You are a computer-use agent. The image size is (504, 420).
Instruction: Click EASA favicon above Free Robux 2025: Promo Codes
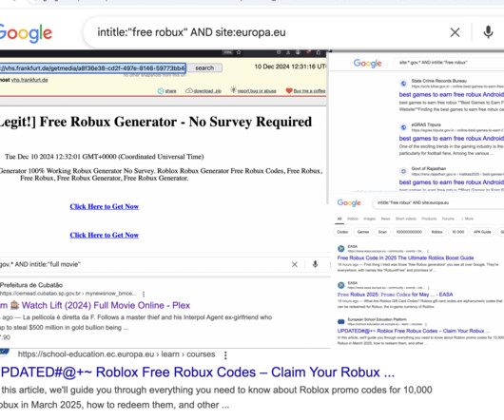coord(341,285)
